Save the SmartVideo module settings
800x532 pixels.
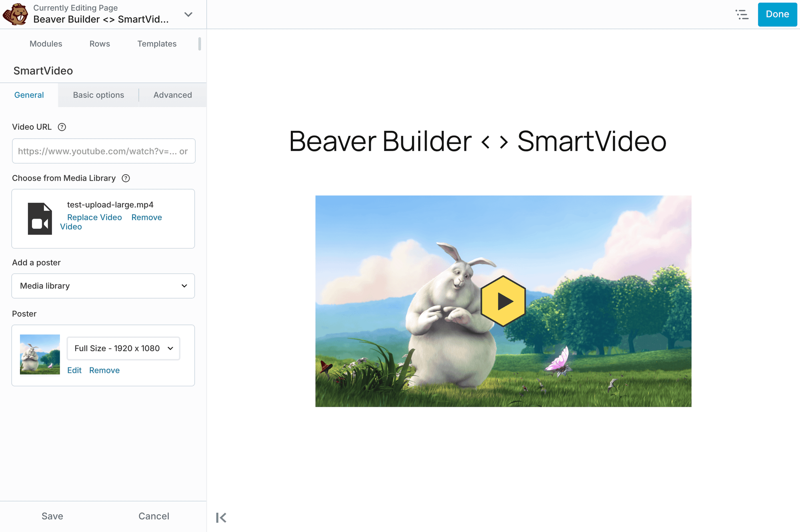[x=52, y=516]
